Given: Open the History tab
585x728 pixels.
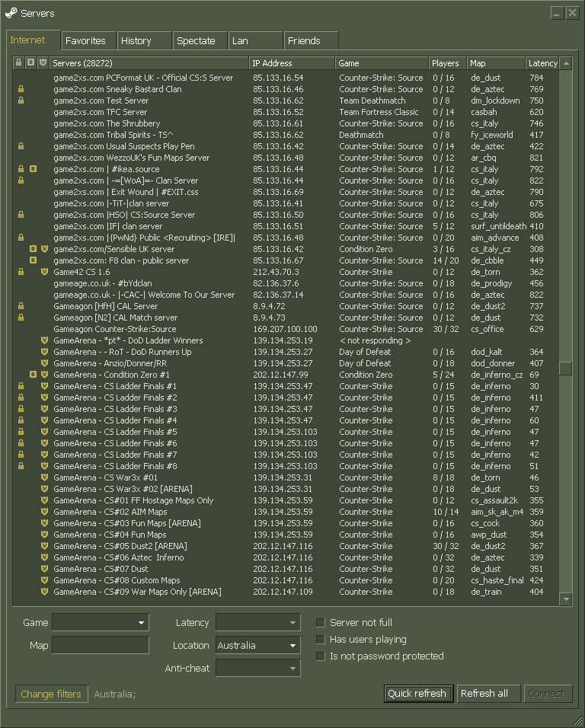Looking at the screenshot, I should click(x=145, y=41).
